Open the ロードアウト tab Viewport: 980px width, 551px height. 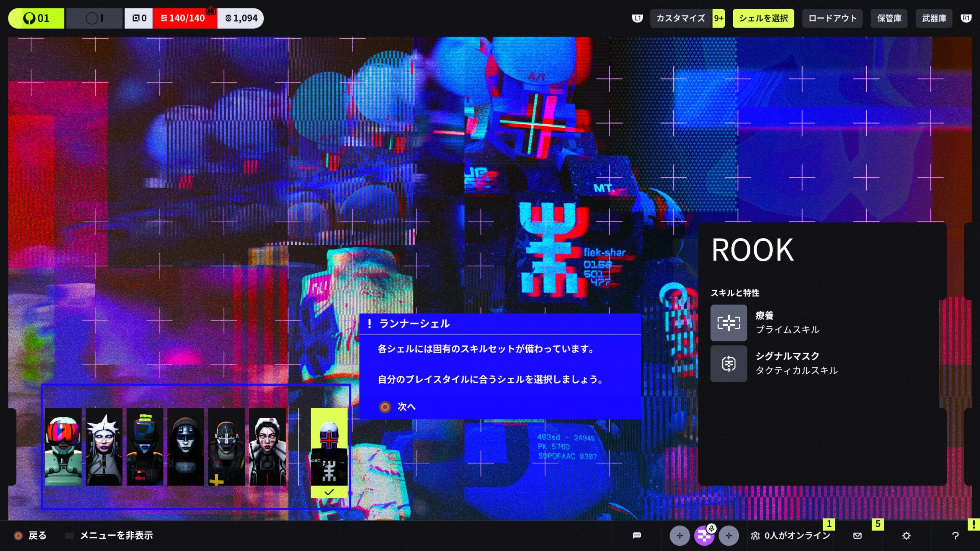coord(832,18)
